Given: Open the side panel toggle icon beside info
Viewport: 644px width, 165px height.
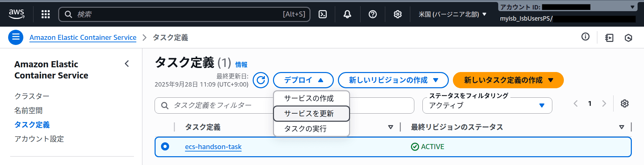Looking at the screenshot, I should [609, 38].
